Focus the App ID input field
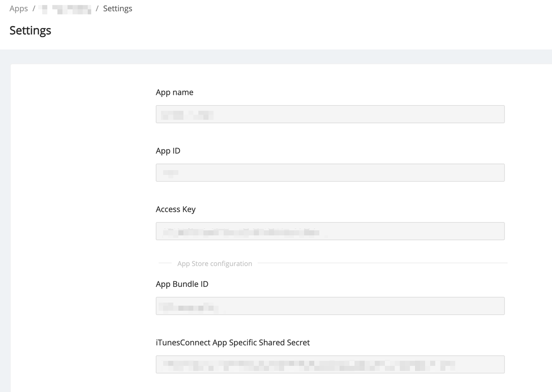This screenshot has width=552, height=392. [x=330, y=172]
